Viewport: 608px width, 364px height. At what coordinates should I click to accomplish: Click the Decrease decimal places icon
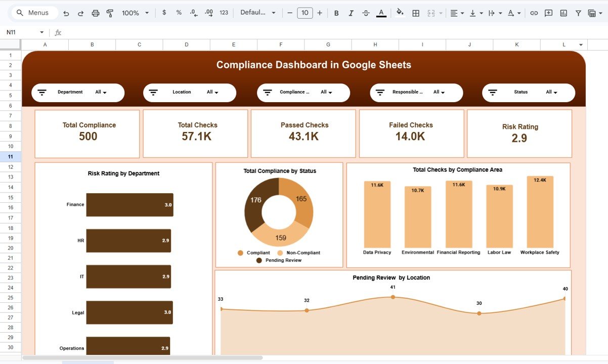click(193, 13)
